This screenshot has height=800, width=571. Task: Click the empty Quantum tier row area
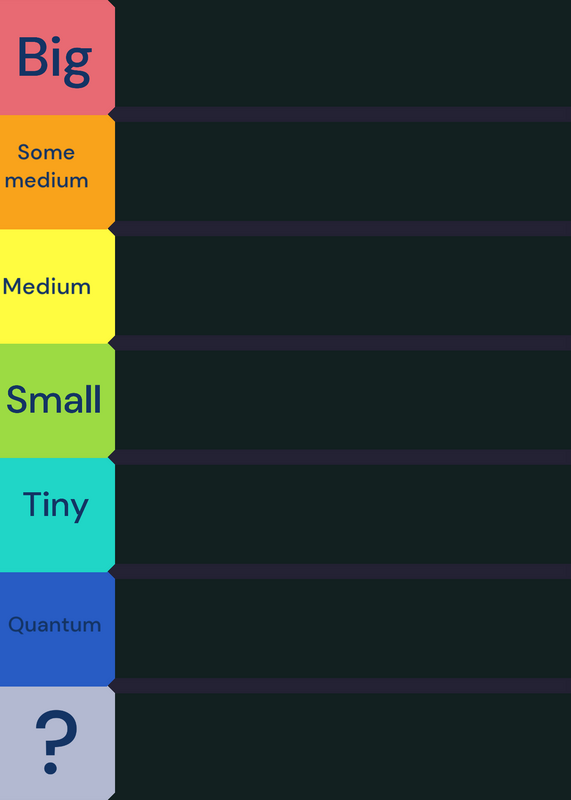click(x=343, y=629)
